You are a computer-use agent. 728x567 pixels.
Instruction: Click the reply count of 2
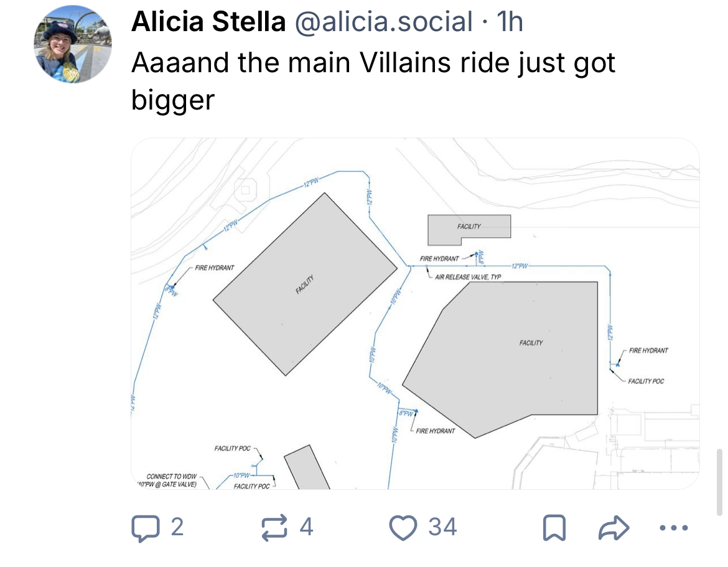(x=177, y=528)
